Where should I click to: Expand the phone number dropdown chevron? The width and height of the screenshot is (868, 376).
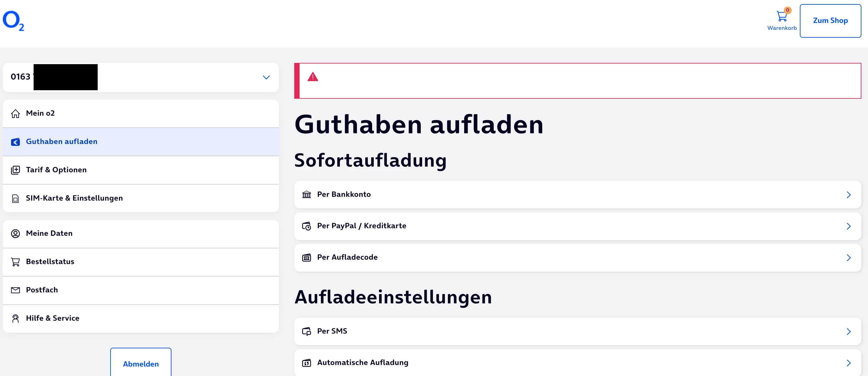[x=266, y=78]
